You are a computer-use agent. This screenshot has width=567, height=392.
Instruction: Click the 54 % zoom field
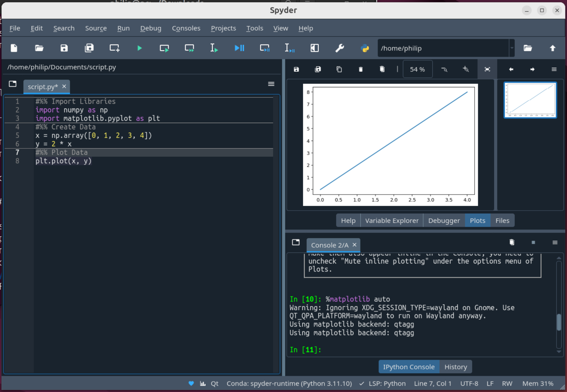point(418,69)
